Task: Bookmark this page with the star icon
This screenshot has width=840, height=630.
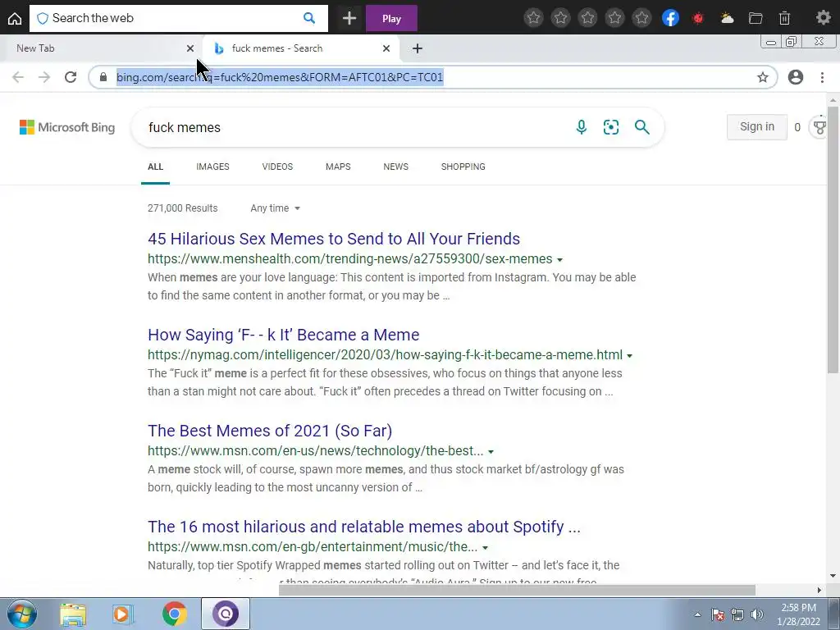Action: pos(762,77)
